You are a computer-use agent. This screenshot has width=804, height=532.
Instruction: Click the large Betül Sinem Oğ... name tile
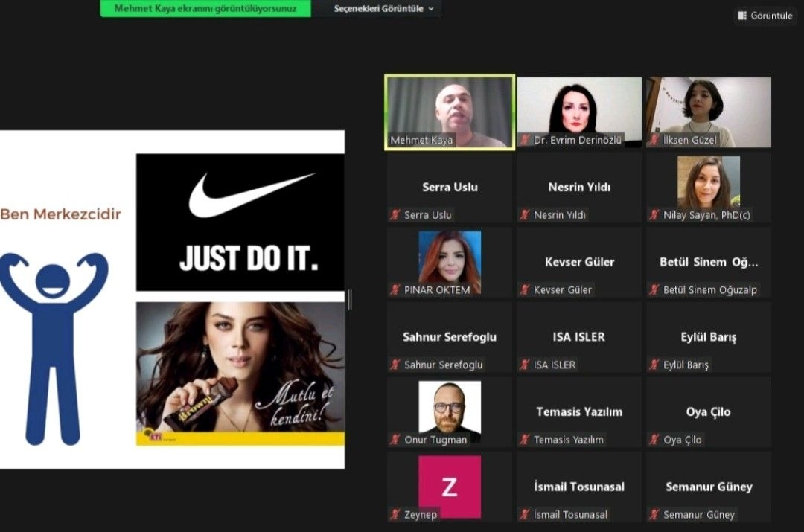coord(709,262)
